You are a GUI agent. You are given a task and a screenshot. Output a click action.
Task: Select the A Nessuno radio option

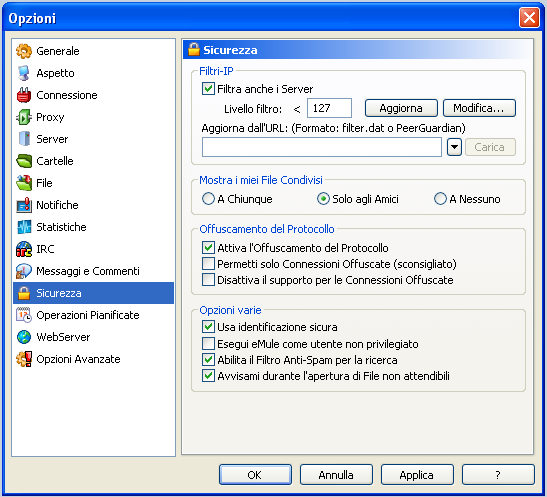click(440, 199)
